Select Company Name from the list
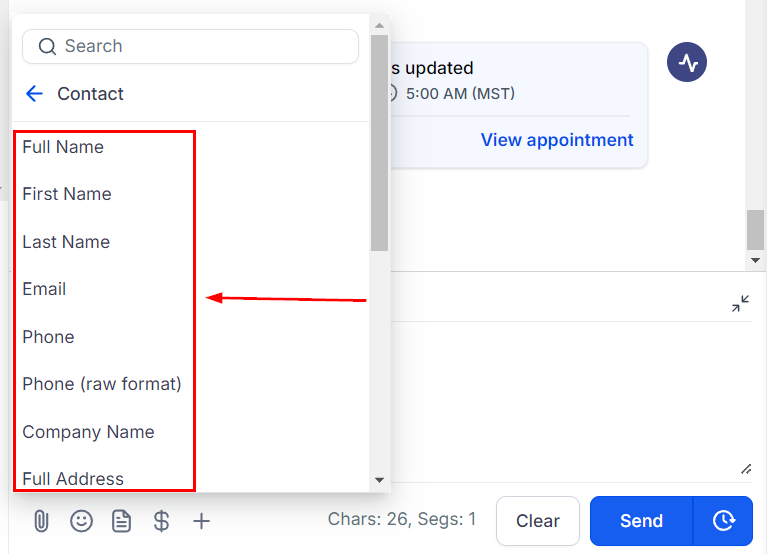The image size is (767, 554). [x=88, y=432]
